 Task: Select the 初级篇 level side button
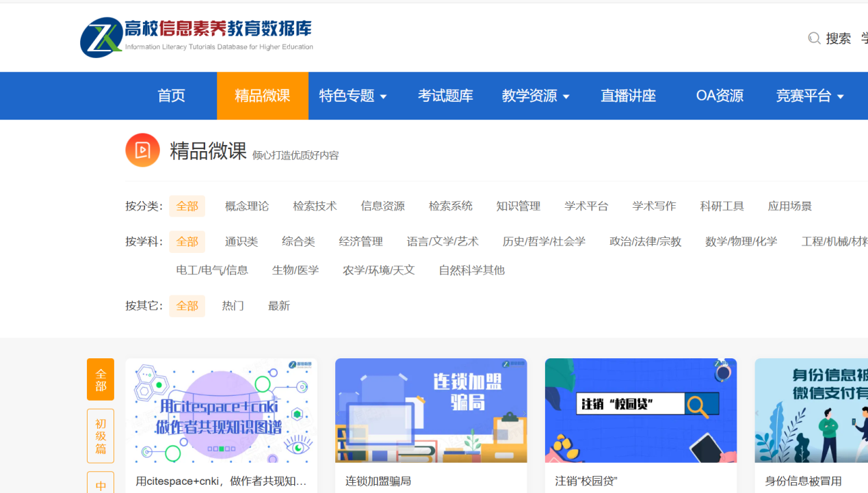[101, 436]
